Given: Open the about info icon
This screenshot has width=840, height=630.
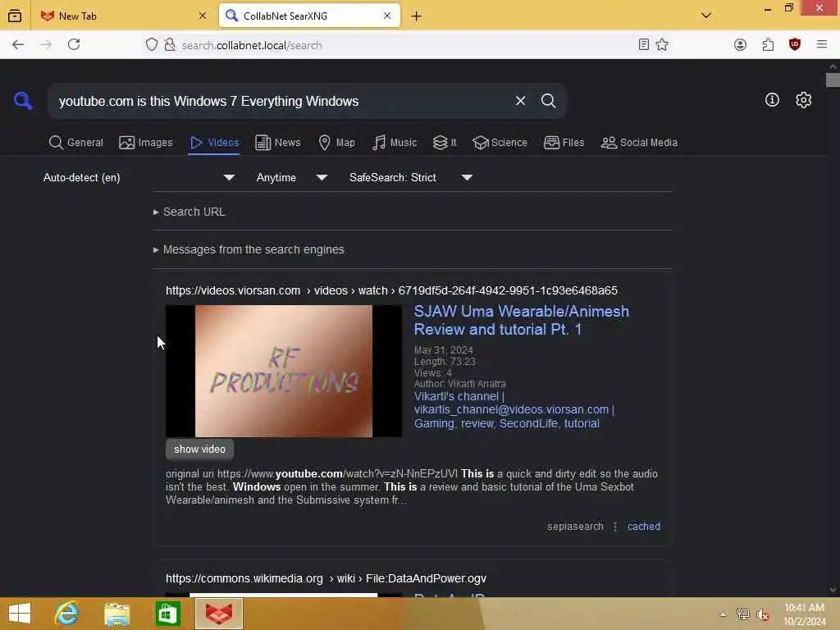Looking at the screenshot, I should pyautogui.click(x=772, y=100).
